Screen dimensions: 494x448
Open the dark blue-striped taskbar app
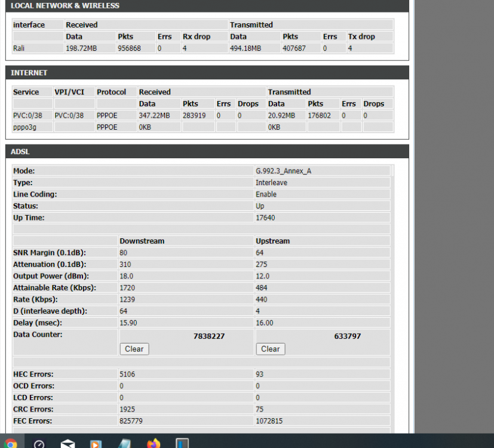tap(182, 444)
